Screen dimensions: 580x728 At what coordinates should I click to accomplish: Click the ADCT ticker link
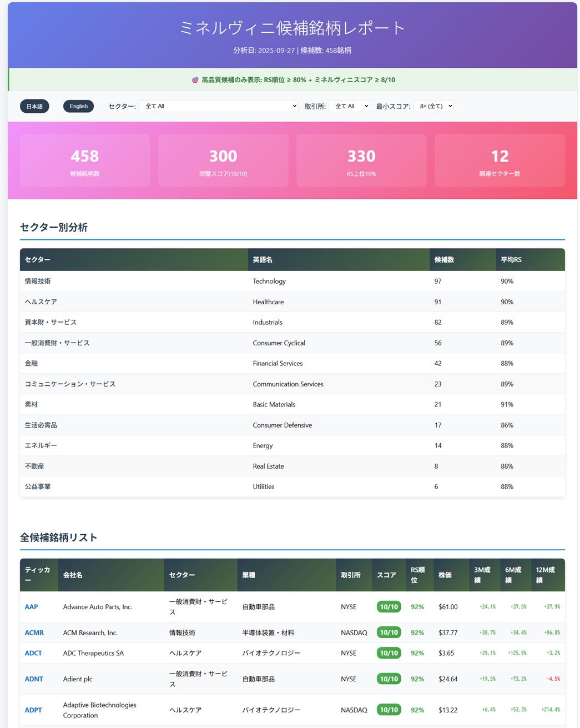33,653
